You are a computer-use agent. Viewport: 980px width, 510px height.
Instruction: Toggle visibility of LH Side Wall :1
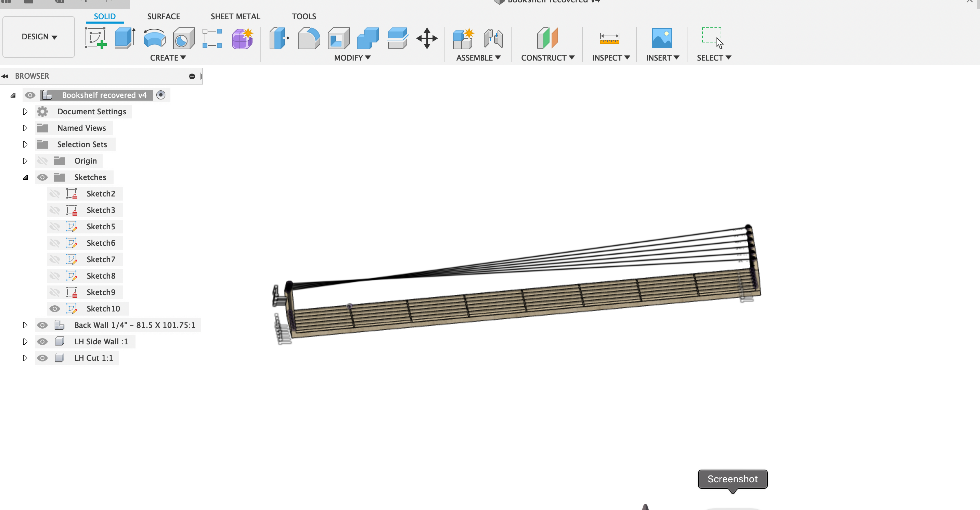pyautogui.click(x=42, y=341)
